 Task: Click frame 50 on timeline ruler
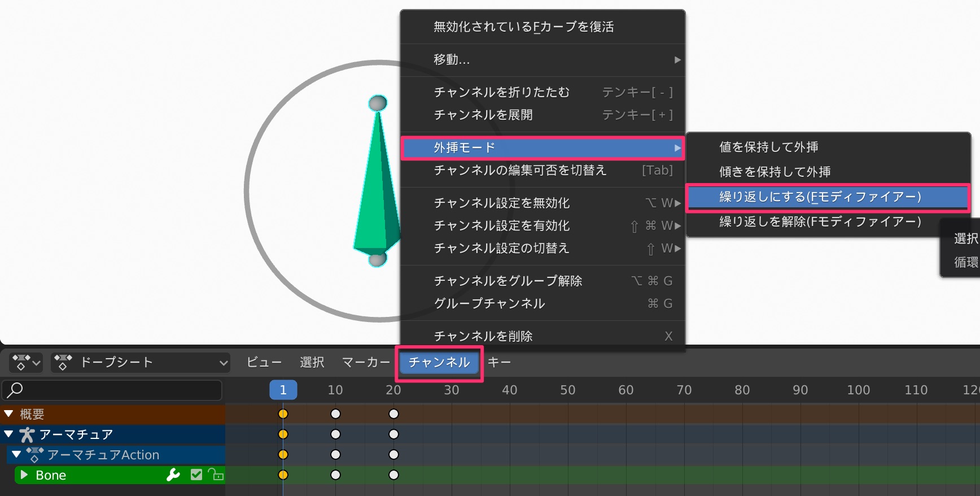[x=568, y=390]
